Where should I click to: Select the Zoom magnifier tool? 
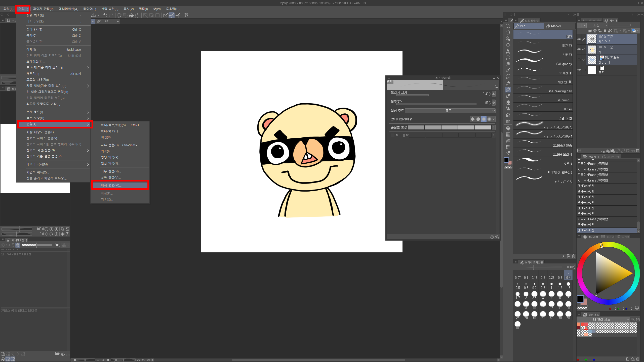(508, 26)
